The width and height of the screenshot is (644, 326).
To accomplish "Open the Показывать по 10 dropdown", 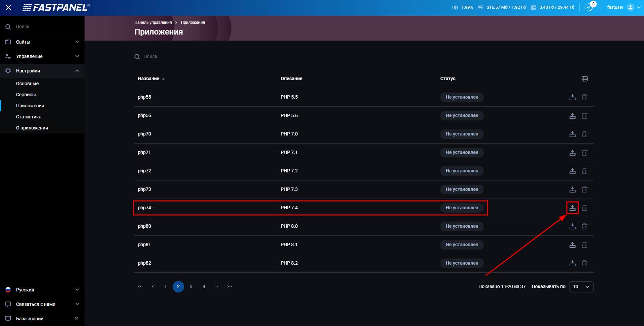I will [x=581, y=287].
